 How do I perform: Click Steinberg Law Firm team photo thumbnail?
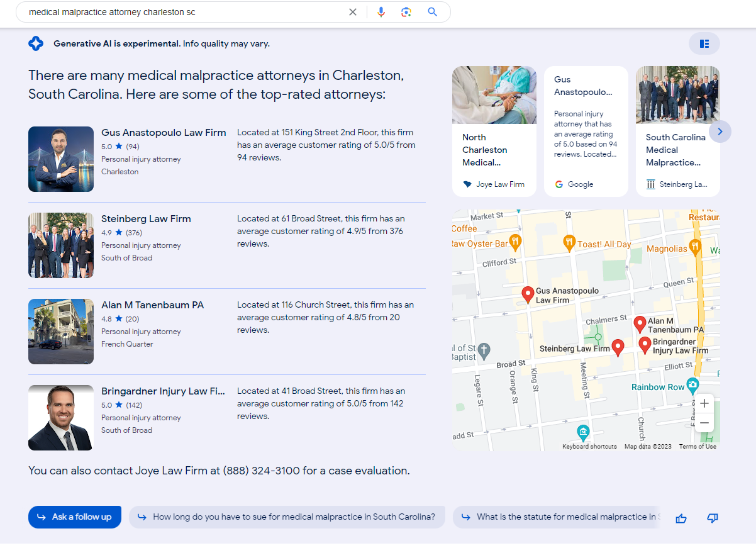(x=61, y=245)
